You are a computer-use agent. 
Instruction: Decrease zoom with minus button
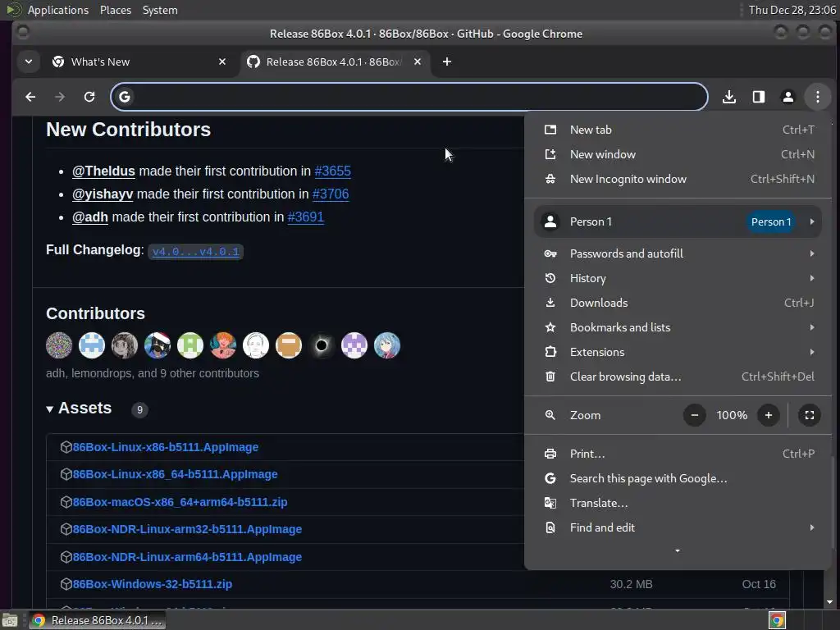(694, 415)
